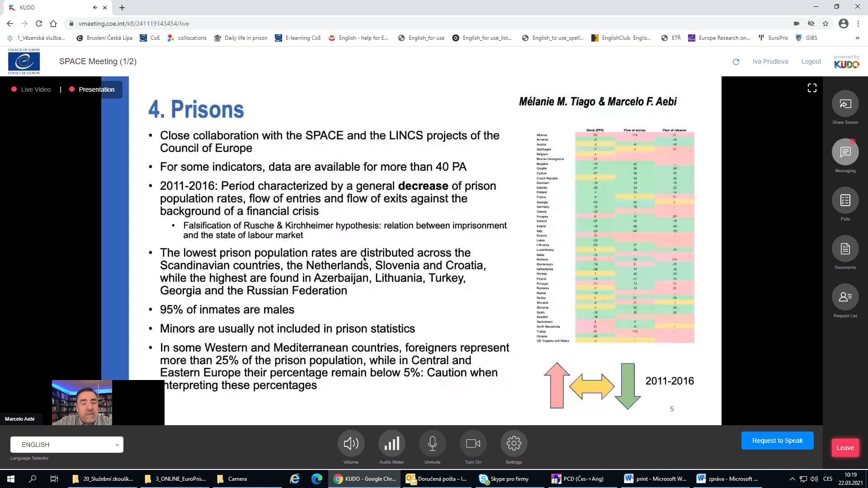Open the Audio Meter
The height and width of the screenshot is (488, 868).
coord(392,443)
